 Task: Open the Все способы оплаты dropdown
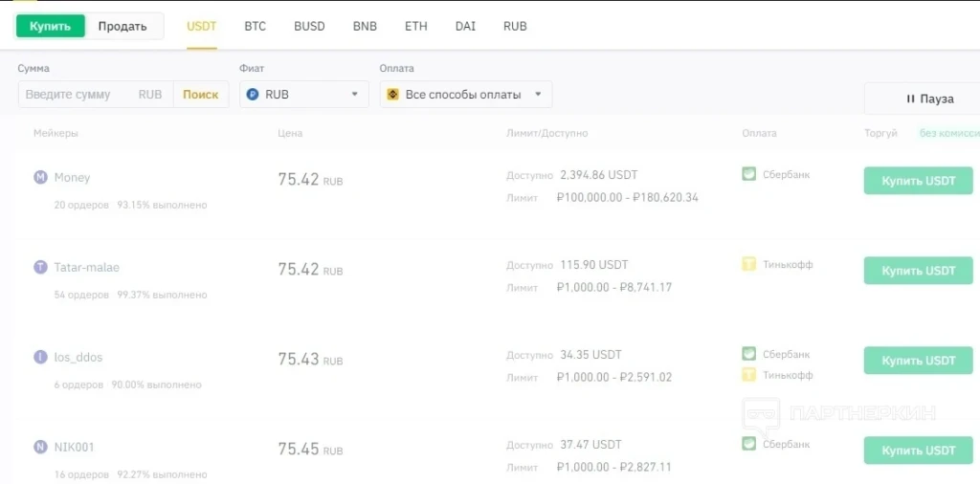[x=466, y=95]
